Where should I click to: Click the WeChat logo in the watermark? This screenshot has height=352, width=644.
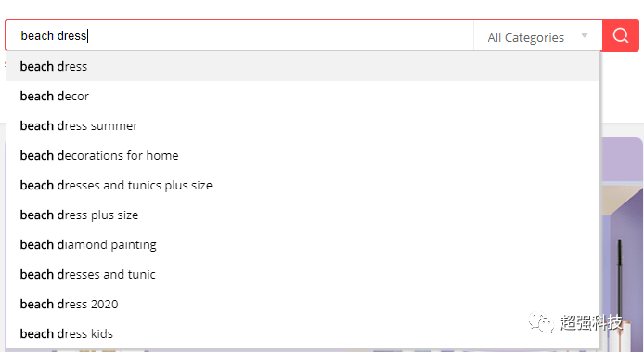tap(541, 322)
